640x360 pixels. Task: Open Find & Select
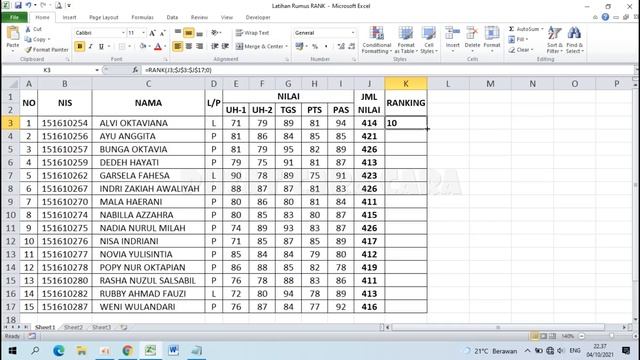click(x=574, y=40)
